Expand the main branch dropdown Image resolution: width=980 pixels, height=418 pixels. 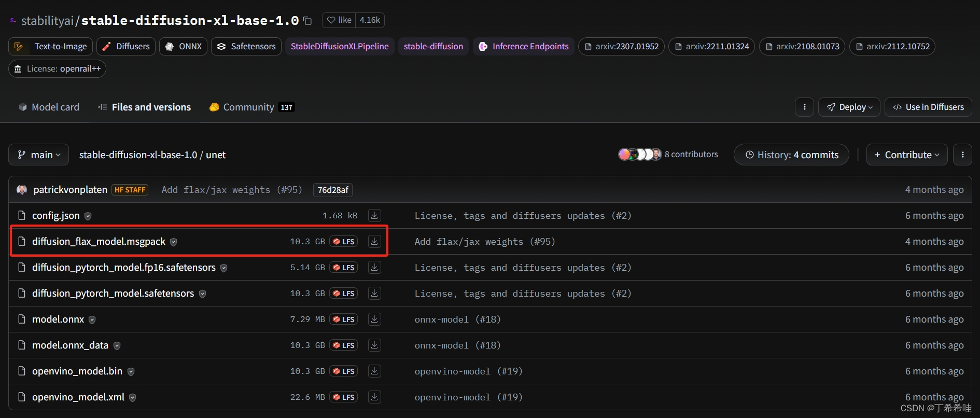(x=39, y=155)
